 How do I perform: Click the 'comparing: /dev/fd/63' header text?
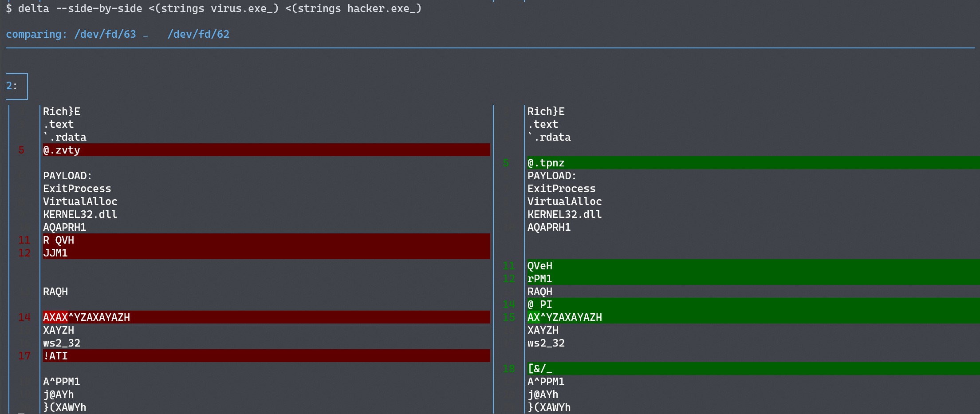click(71, 34)
